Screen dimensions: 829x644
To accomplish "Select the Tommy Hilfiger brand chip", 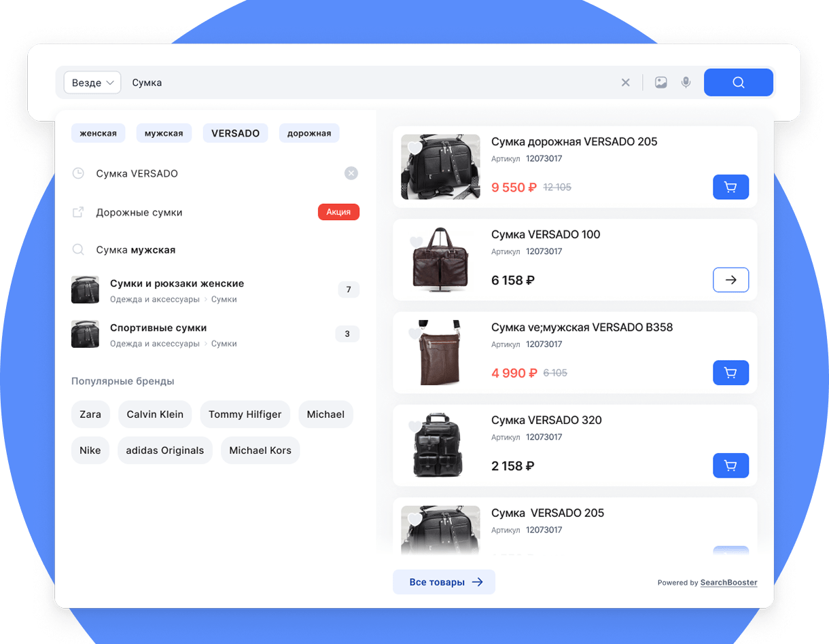I will point(245,414).
